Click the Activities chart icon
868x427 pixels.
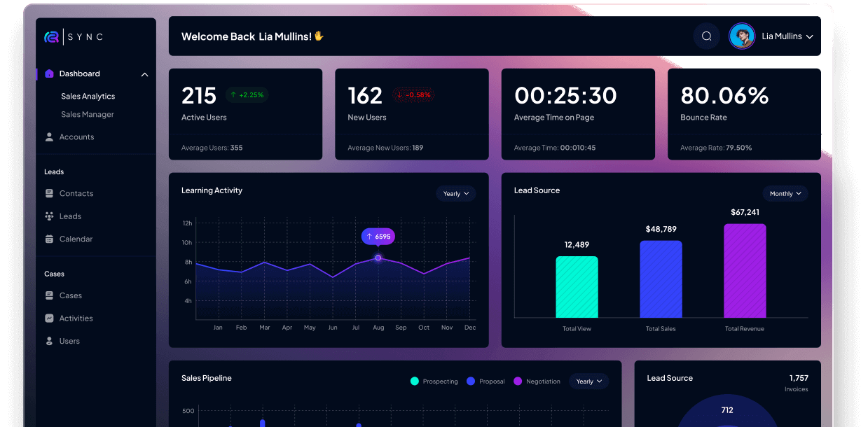pyautogui.click(x=49, y=318)
